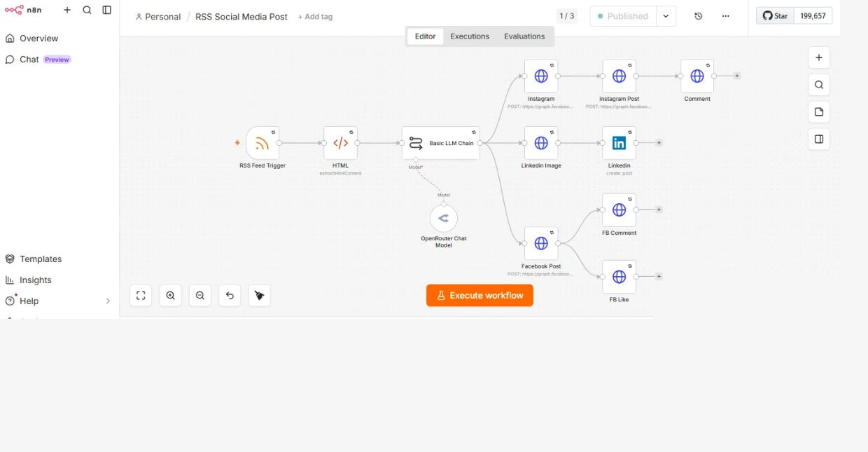Click the n8n logo icon
Viewport: 868px width, 452px height.
(x=14, y=10)
